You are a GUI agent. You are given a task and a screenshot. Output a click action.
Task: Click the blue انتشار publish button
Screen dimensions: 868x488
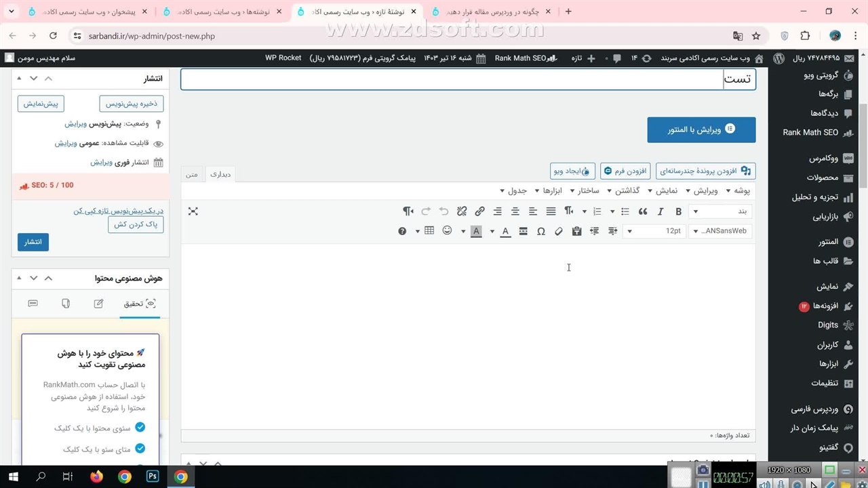(x=33, y=242)
